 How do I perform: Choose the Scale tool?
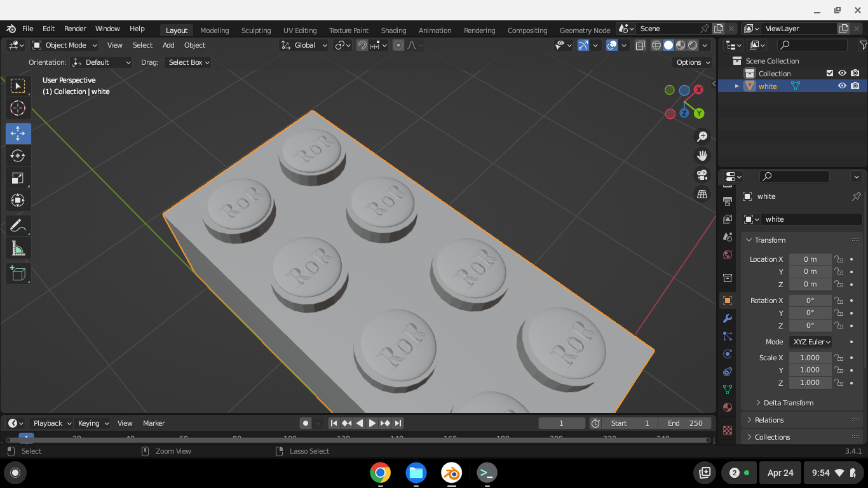(x=18, y=179)
